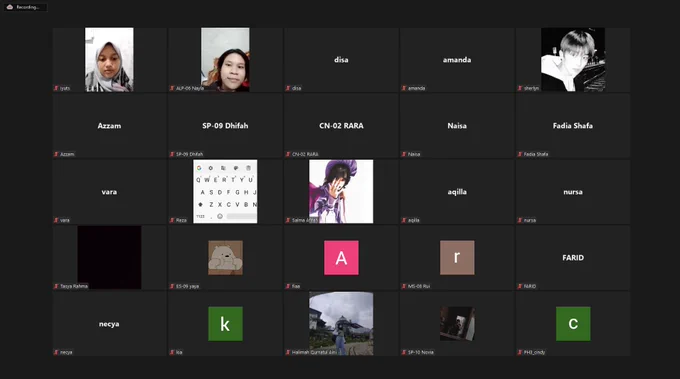Click the large name 'CN-02 RARA'
Image resolution: width=680 pixels, height=379 pixels.
(341, 126)
